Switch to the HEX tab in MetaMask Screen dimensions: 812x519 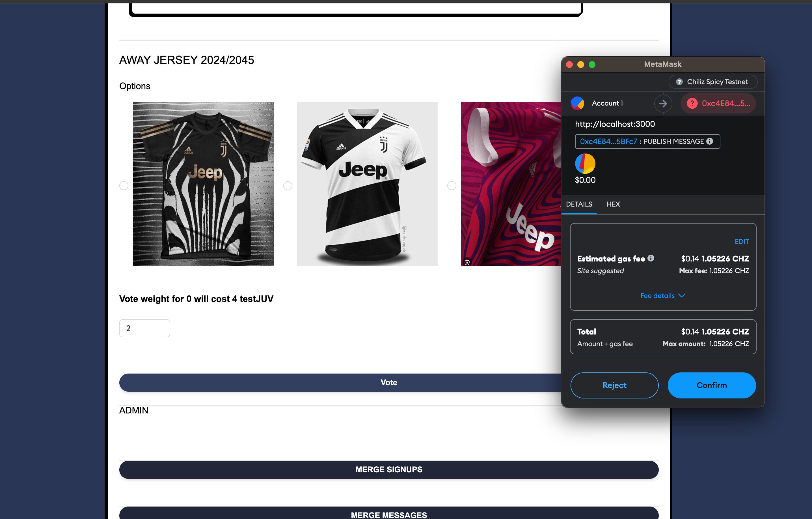[613, 204]
